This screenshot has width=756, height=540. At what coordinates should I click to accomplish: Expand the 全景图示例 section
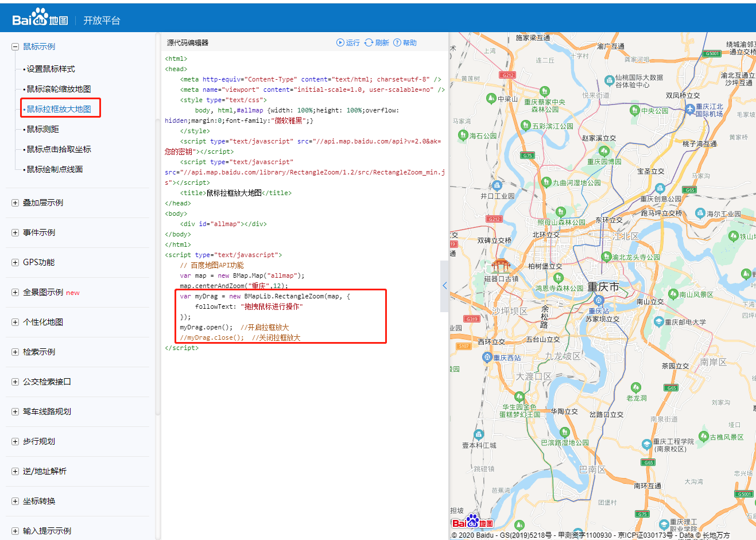tap(15, 292)
